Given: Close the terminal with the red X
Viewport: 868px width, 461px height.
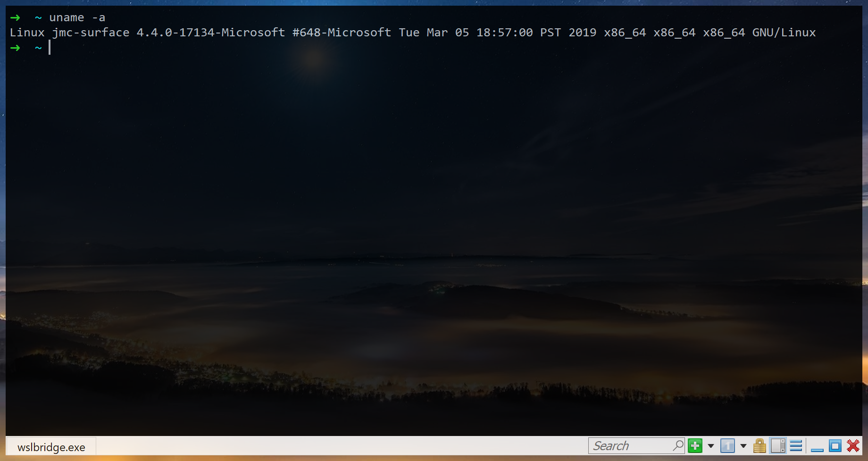Looking at the screenshot, I should point(852,445).
